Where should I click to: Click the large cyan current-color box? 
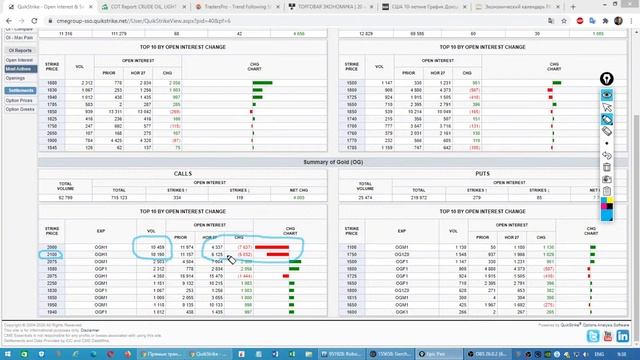click(607, 215)
